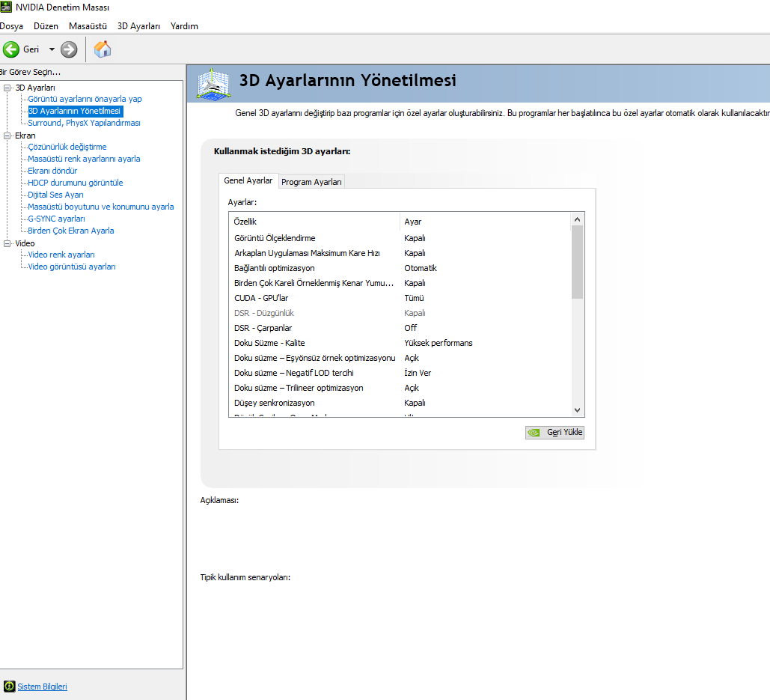Switch to the Program Ayarları tab
The width and height of the screenshot is (770, 700).
[311, 182]
